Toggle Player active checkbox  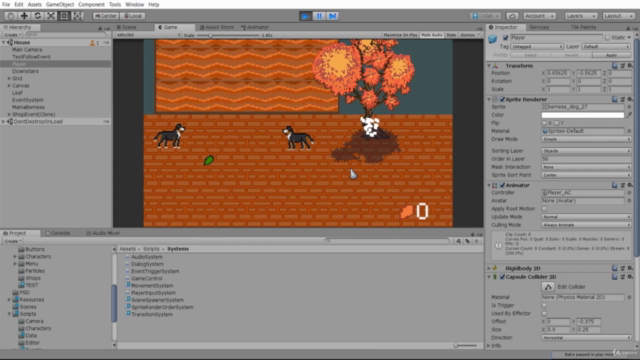pyautogui.click(x=506, y=38)
